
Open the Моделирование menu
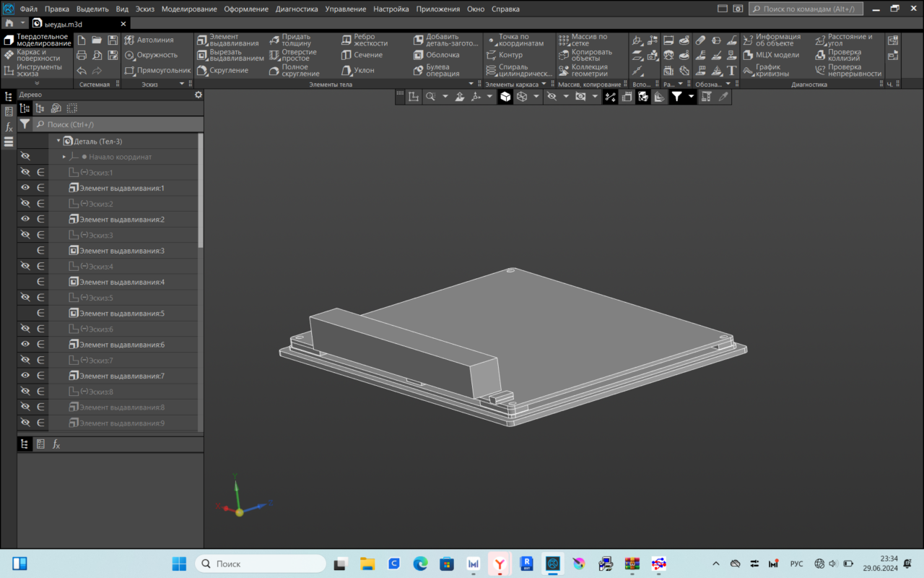tap(188, 9)
